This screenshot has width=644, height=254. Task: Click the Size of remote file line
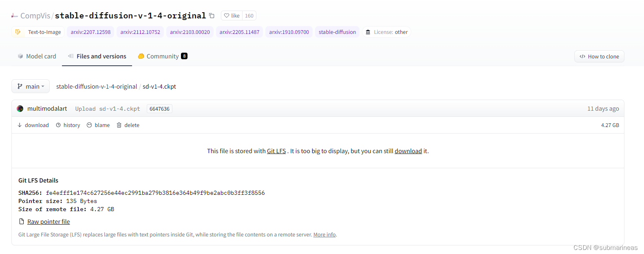[x=66, y=209]
